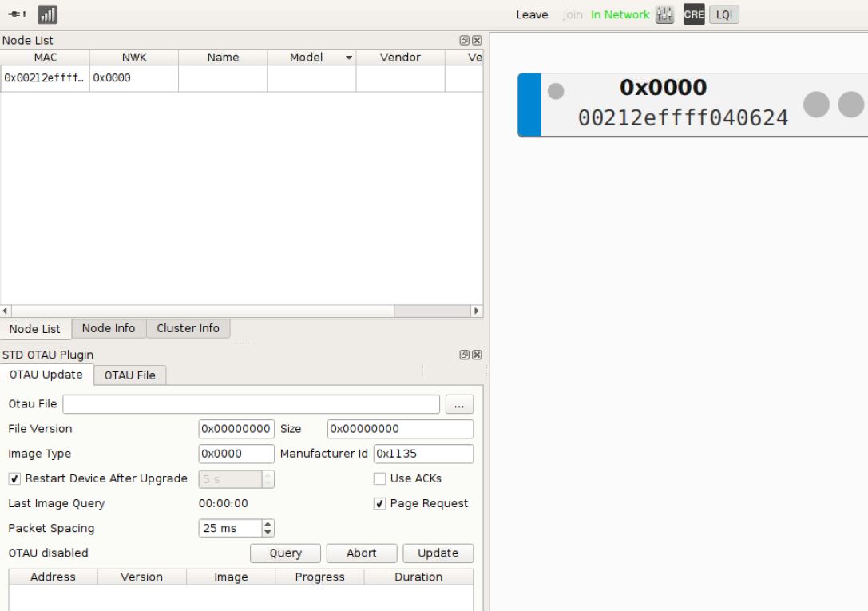Click Leave network
This screenshot has height=611, width=868.
pyautogui.click(x=532, y=15)
